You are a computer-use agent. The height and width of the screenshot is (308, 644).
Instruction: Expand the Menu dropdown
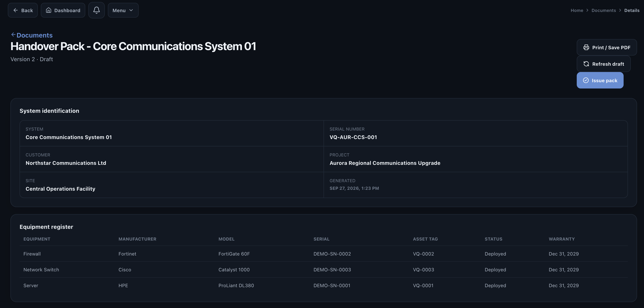(123, 10)
